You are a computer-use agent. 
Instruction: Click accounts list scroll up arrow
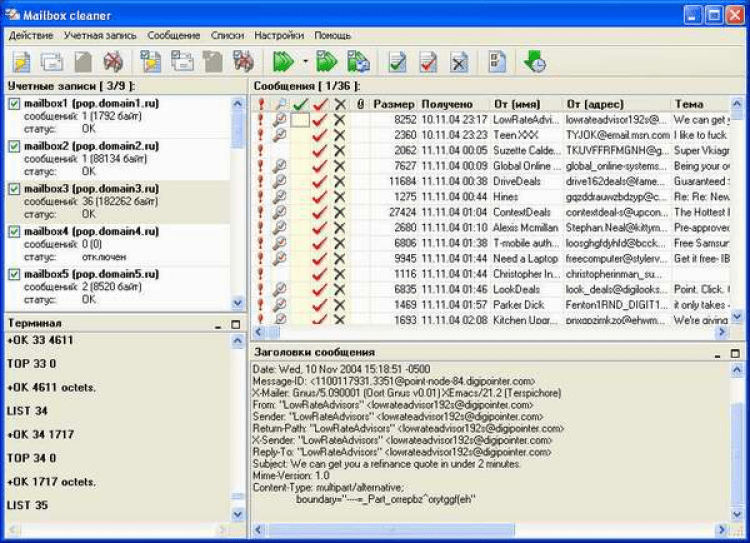pos(238,103)
